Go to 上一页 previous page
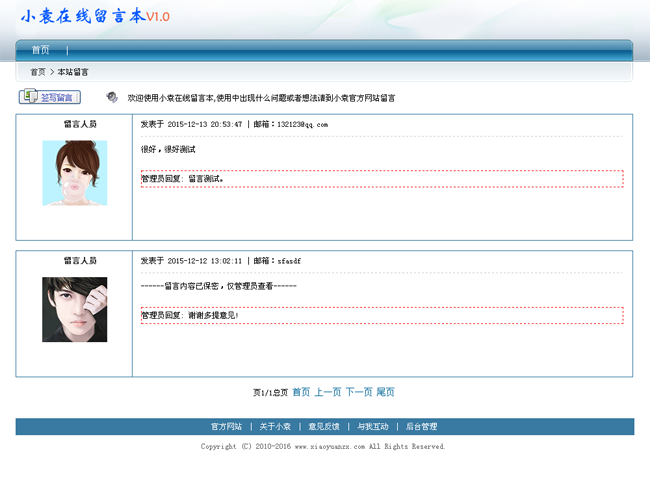650x482 pixels. 328,392
